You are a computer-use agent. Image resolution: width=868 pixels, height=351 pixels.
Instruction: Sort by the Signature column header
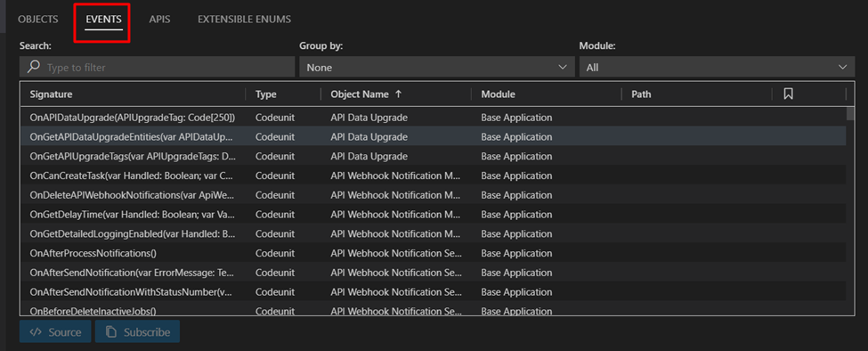pos(51,94)
